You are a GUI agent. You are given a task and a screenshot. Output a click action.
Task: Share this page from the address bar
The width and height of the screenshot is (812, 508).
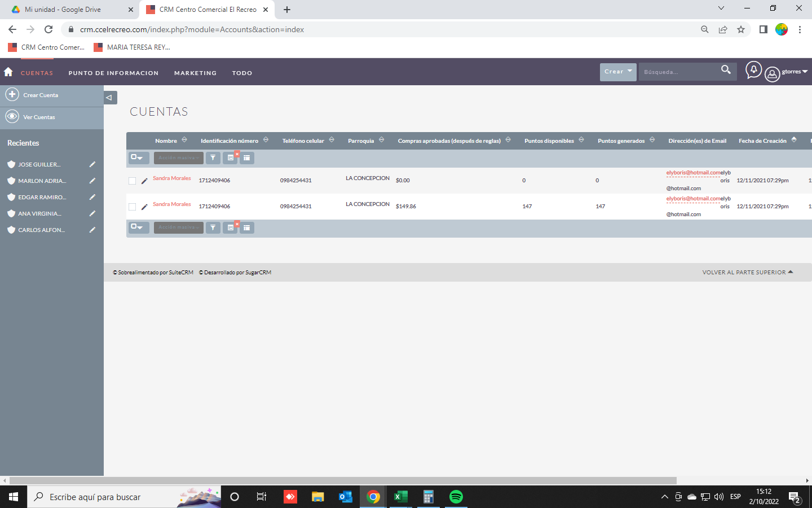click(x=723, y=29)
